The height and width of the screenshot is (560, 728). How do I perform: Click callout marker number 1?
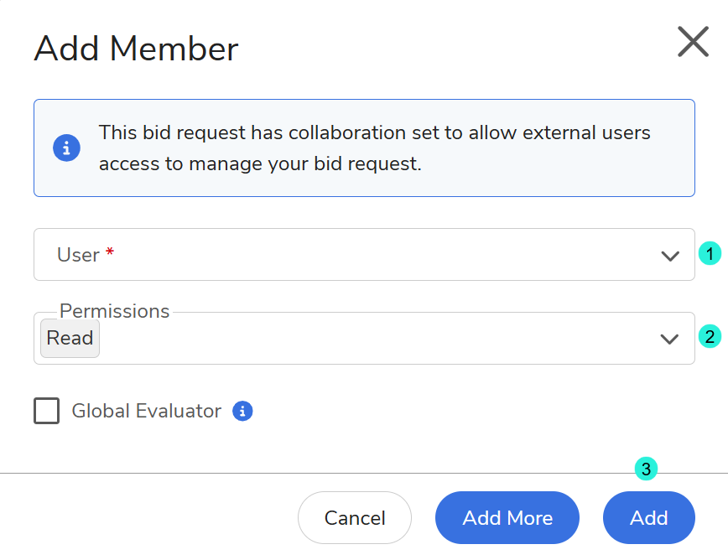tap(710, 253)
